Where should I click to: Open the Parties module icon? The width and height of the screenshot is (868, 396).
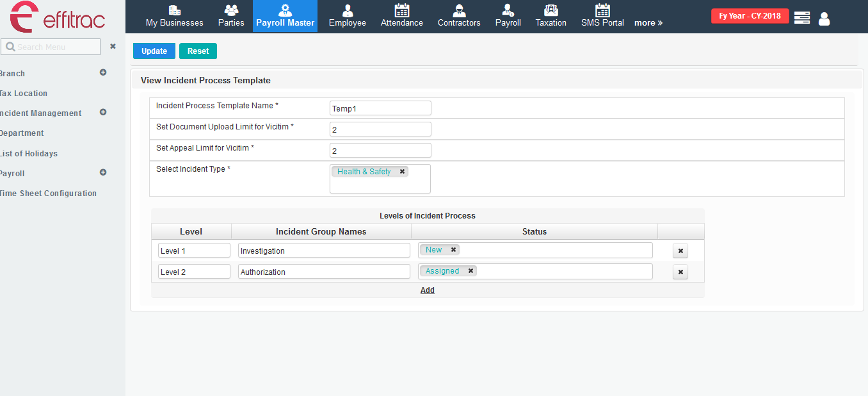click(231, 17)
